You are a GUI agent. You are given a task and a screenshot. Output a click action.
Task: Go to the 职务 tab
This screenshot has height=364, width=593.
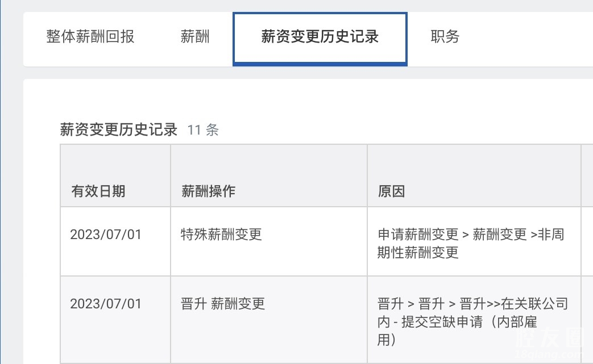[x=445, y=37]
